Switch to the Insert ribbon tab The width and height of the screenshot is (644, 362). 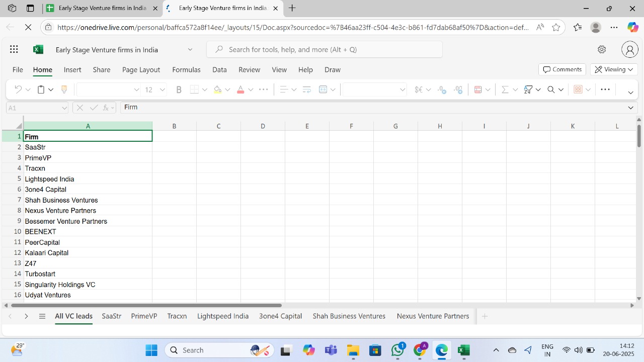coord(72,69)
